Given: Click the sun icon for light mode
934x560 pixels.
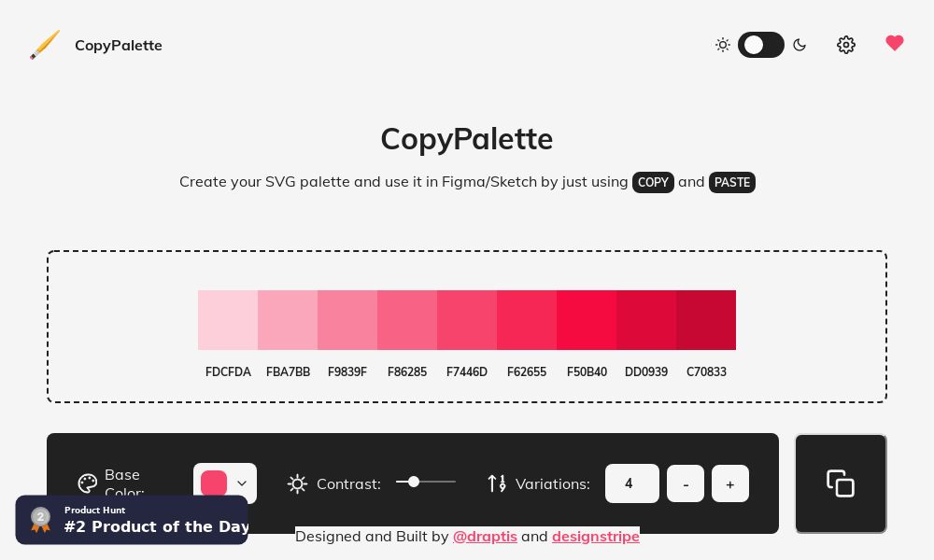Looking at the screenshot, I should pos(723,44).
